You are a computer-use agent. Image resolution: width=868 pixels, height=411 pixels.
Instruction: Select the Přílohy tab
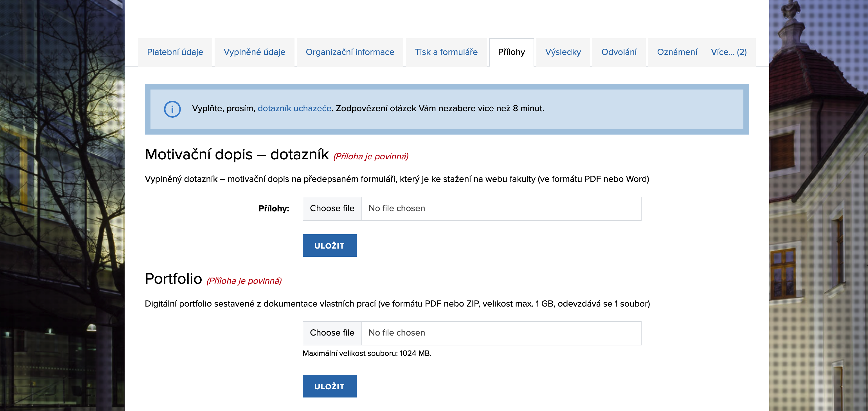[511, 52]
